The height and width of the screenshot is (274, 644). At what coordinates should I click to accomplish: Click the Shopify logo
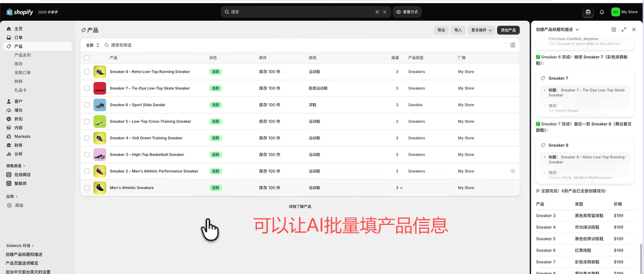coord(20,12)
